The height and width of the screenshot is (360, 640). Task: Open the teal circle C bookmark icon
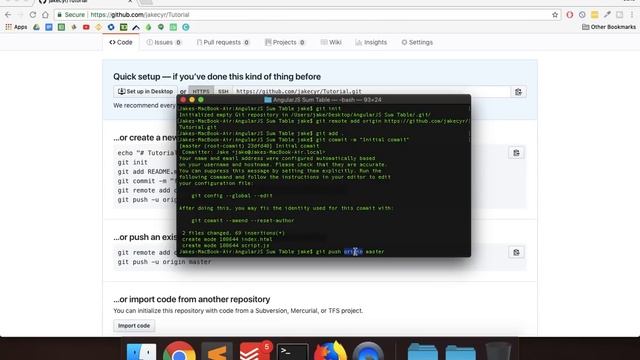(186, 27)
